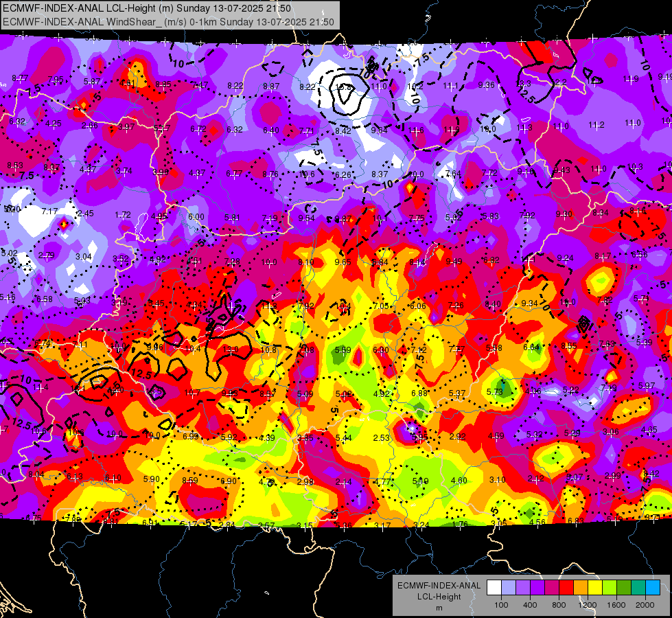Pick the vivid purple swatch right of 400
This screenshot has height=618, width=672.
[x=537, y=588]
